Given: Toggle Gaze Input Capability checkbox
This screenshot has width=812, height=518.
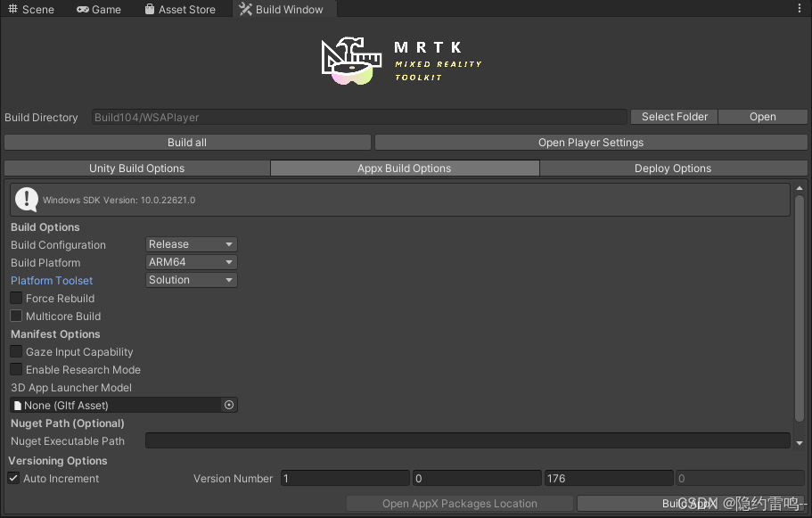Looking at the screenshot, I should coord(16,351).
